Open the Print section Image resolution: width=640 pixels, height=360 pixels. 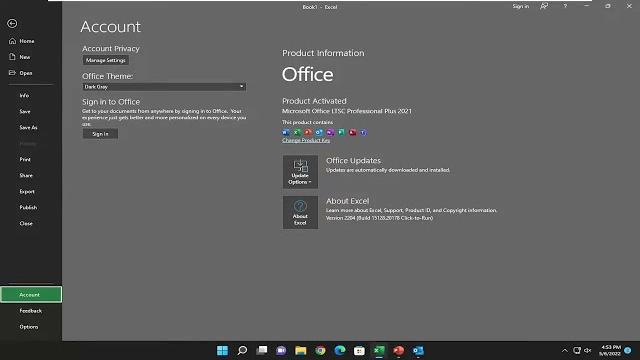pos(25,159)
